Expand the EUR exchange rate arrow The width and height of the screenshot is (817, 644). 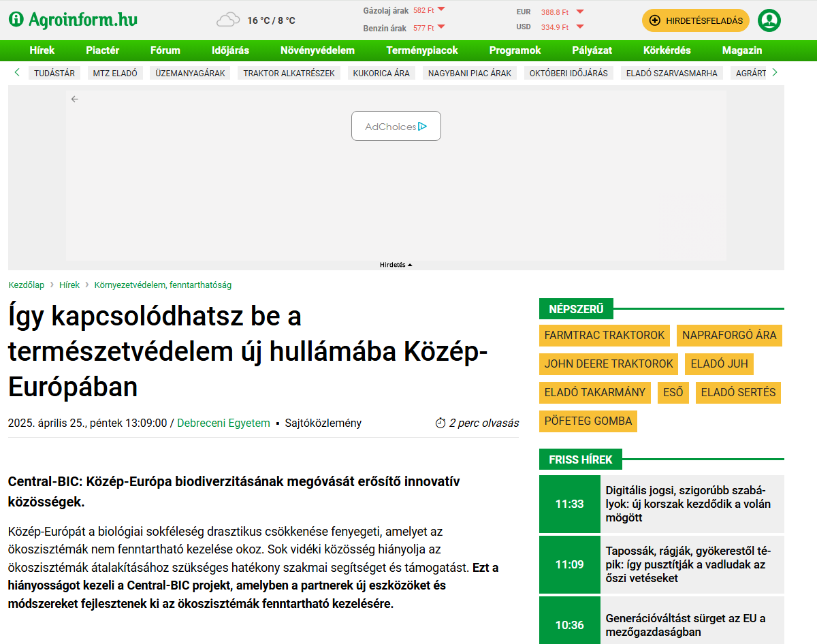coord(579,12)
